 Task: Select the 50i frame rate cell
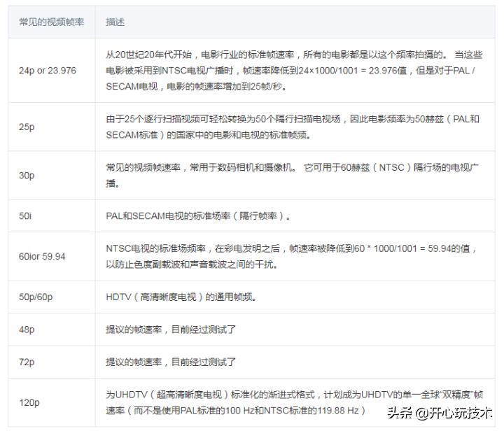click(51, 215)
